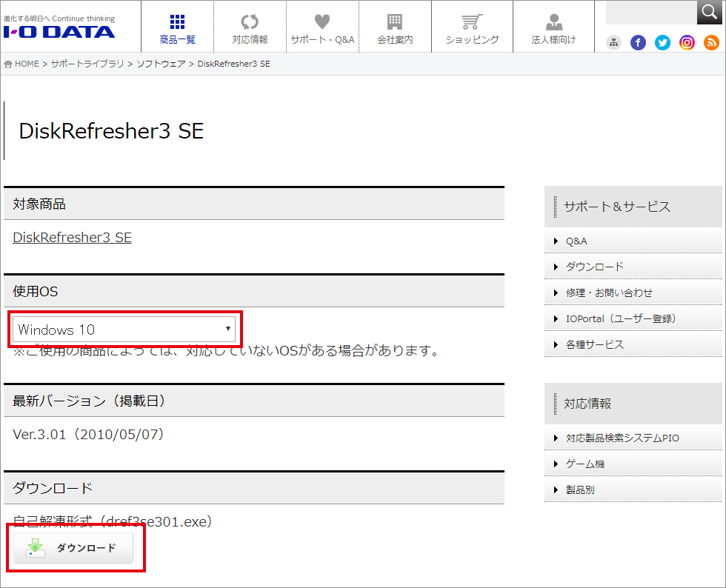Open the sitemap icon

coord(613,43)
